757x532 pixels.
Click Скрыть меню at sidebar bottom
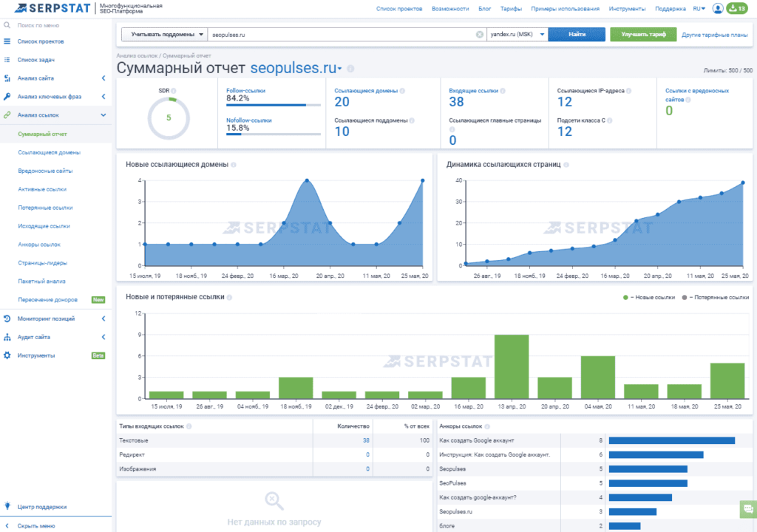coord(36,526)
